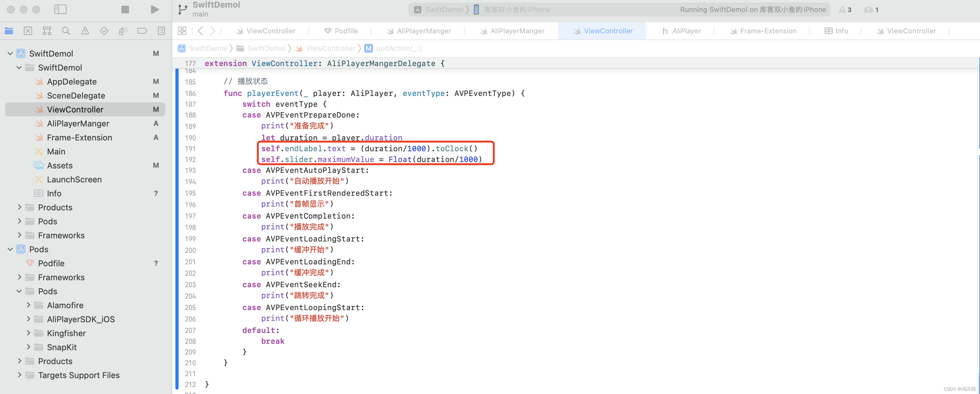Collapse the Pods project root
980x394 pixels.
tap(10, 249)
